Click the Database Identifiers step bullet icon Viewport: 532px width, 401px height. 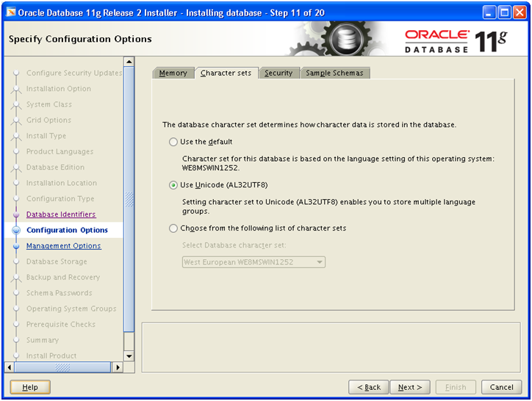16,214
